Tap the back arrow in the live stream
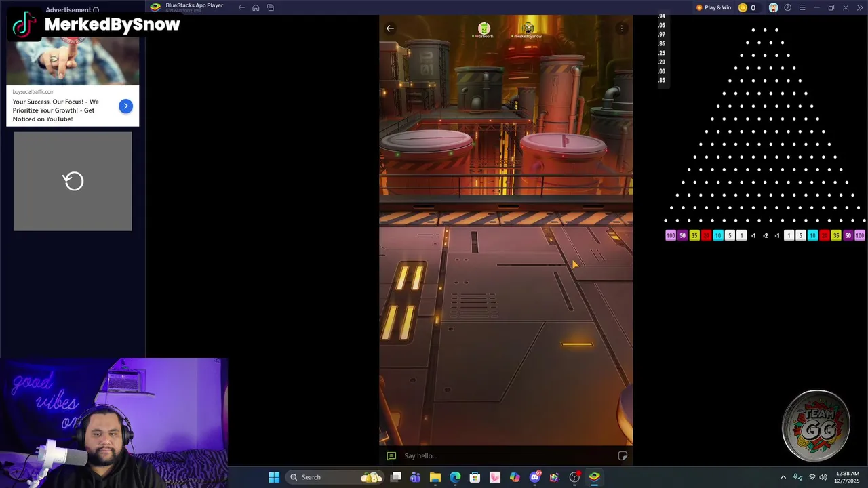Viewport: 868px width, 488px height. [x=390, y=28]
